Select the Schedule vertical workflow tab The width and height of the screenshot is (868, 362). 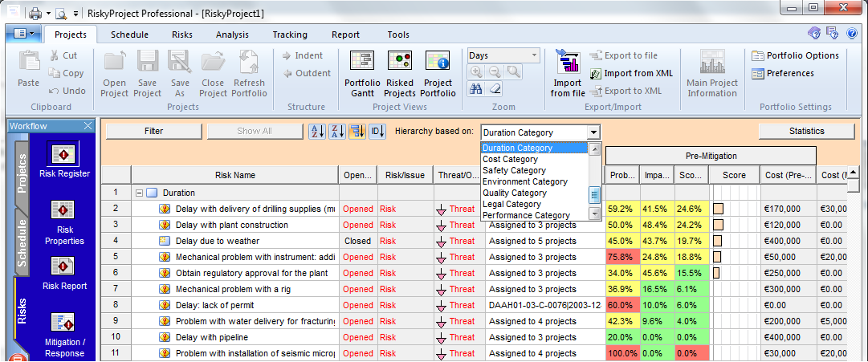pyautogui.click(x=22, y=242)
